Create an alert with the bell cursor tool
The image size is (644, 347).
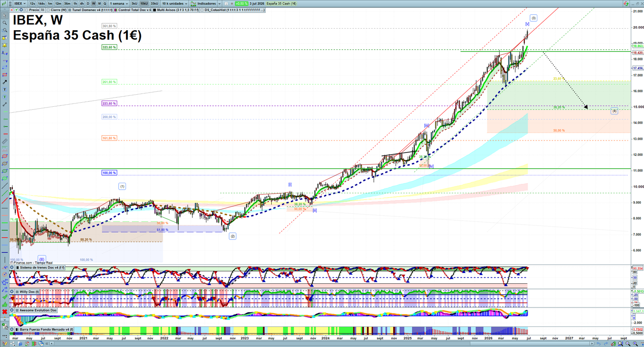pyautogui.click(x=4, y=38)
